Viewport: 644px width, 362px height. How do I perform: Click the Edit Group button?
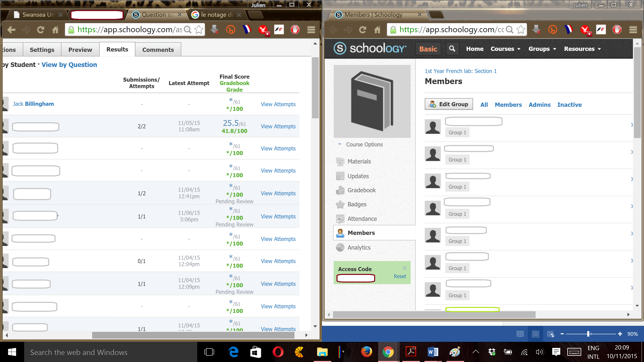[x=449, y=104]
